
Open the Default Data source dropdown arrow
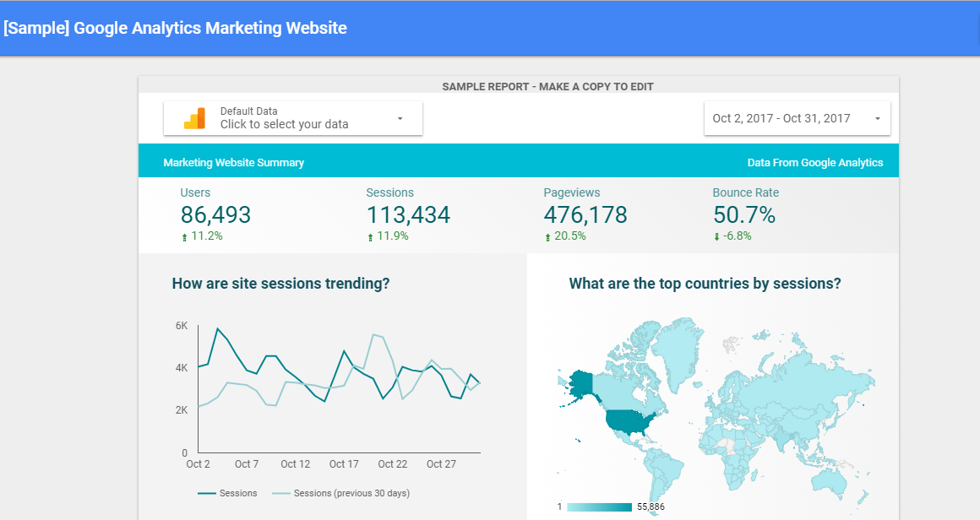tap(400, 118)
